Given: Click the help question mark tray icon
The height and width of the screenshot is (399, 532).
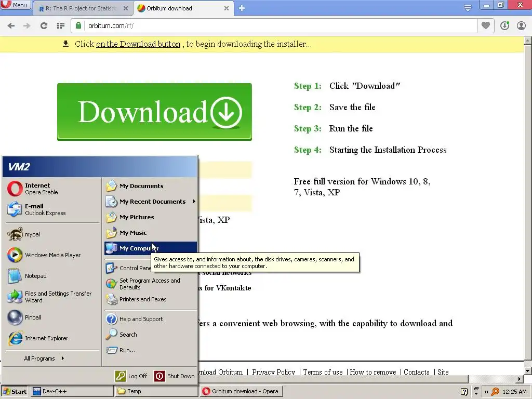Looking at the screenshot, I should pyautogui.click(x=464, y=392).
